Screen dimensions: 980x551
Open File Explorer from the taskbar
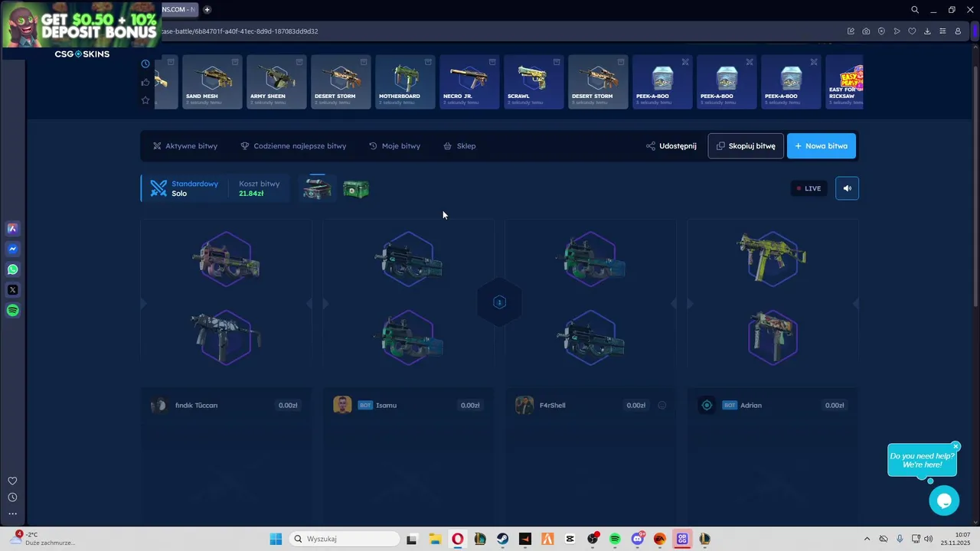435,539
